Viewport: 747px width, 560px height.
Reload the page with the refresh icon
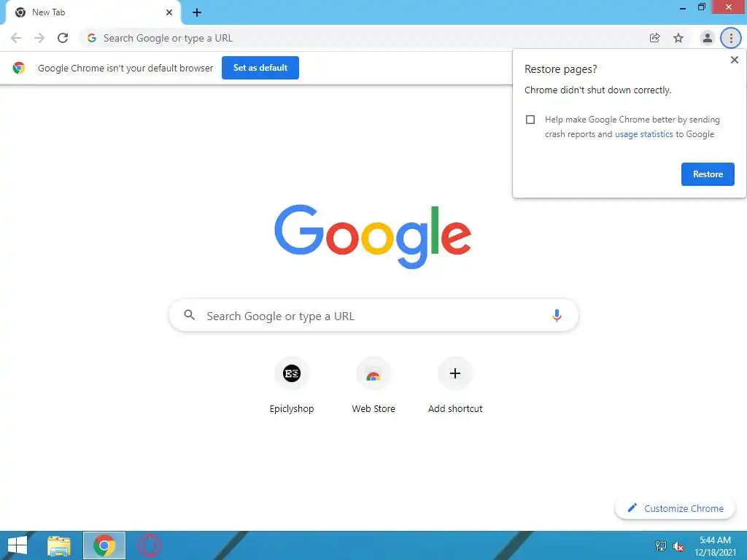click(63, 38)
